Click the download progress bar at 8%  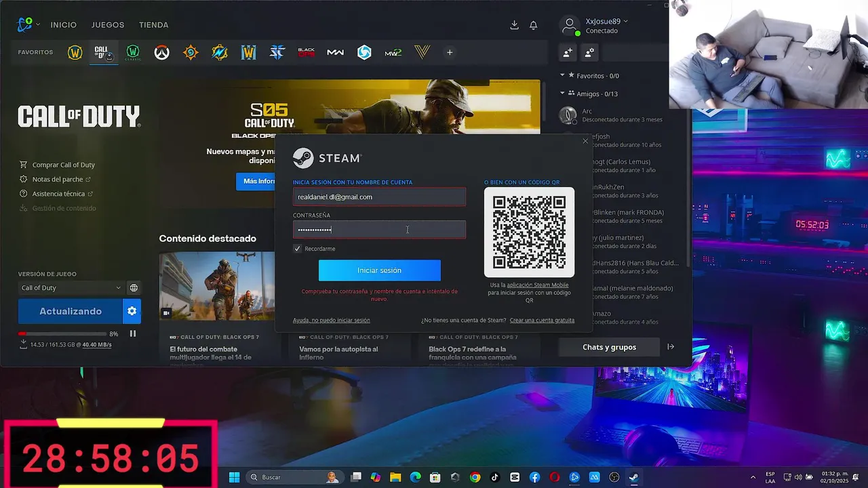(62, 333)
